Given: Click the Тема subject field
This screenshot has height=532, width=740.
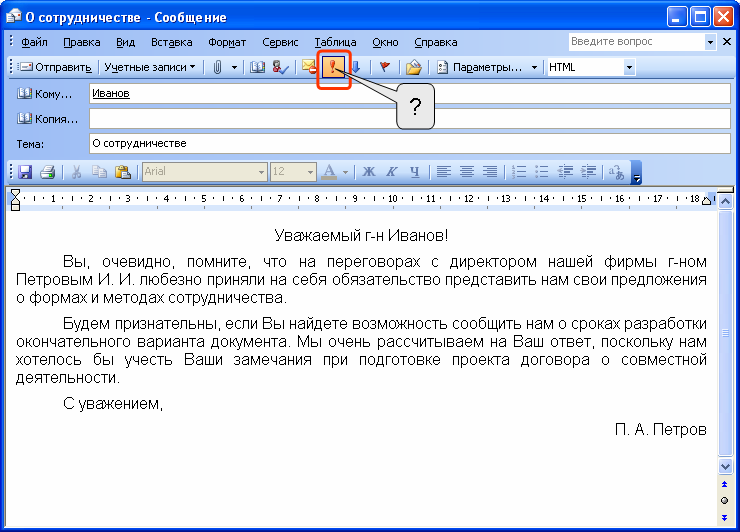Looking at the screenshot, I should 410,144.
